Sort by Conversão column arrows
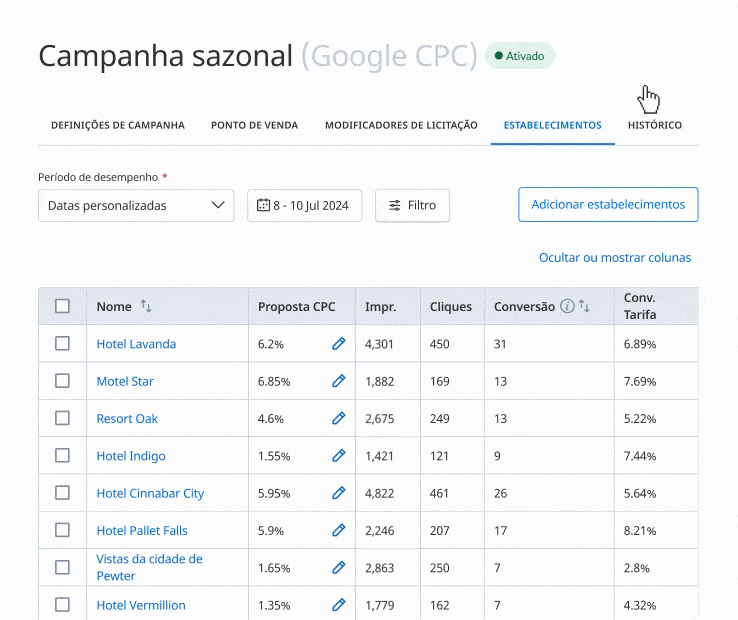Image resolution: width=738 pixels, height=620 pixels. (x=584, y=307)
